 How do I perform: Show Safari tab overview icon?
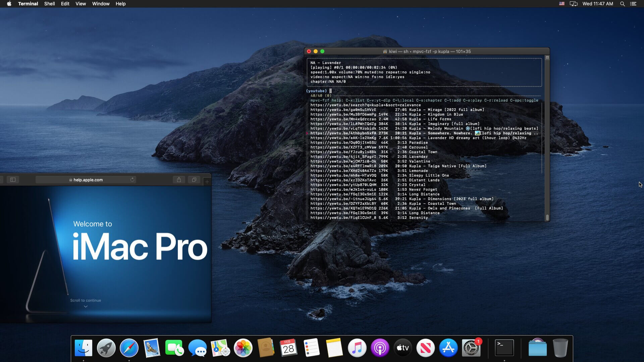pos(194,180)
